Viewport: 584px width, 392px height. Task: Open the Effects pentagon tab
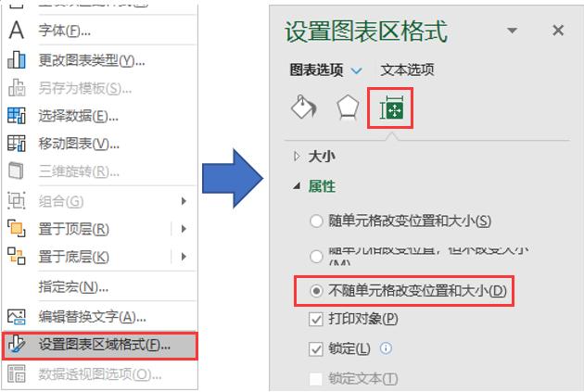[x=348, y=107]
